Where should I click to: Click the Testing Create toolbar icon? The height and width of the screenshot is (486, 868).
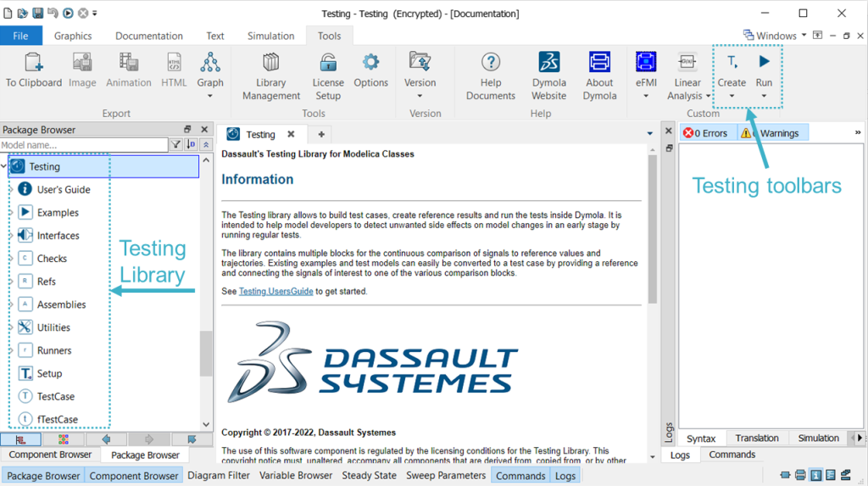point(732,62)
